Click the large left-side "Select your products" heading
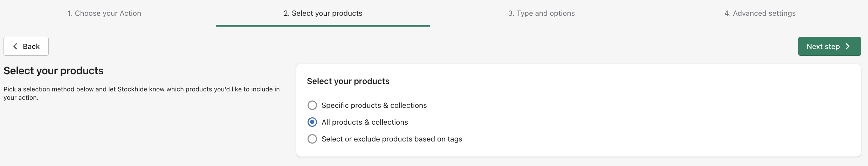Viewport: 868px width, 166px height. pyautogui.click(x=54, y=71)
